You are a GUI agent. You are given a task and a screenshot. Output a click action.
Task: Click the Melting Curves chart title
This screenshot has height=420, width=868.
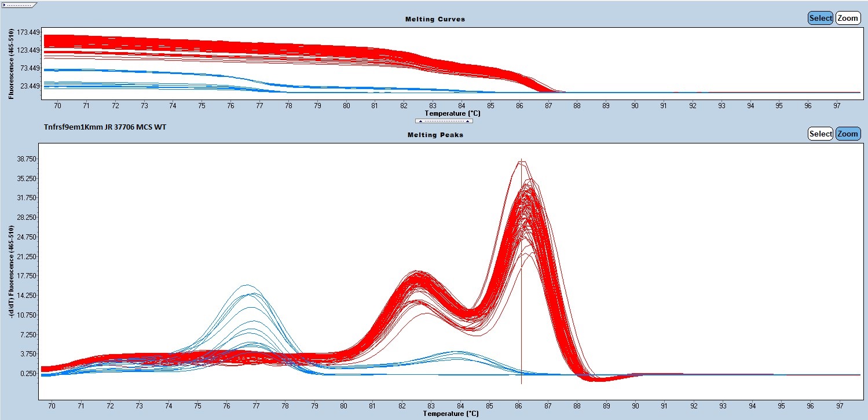pos(435,19)
